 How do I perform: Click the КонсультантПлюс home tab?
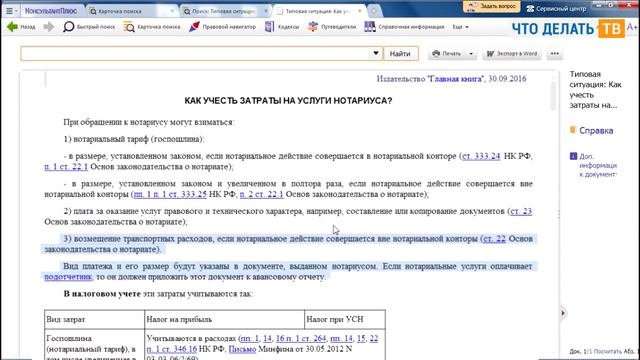click(51, 11)
